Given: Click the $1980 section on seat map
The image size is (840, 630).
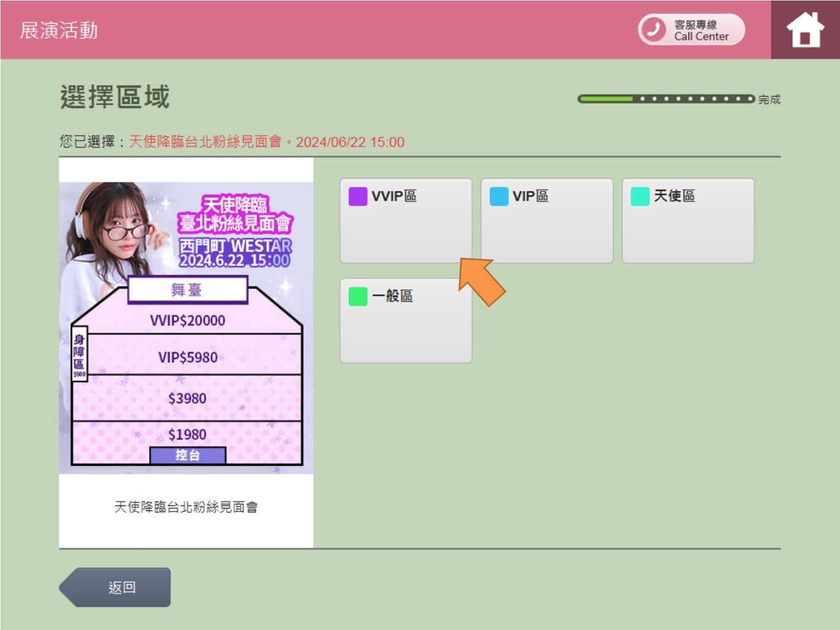Looking at the screenshot, I should point(187,434).
